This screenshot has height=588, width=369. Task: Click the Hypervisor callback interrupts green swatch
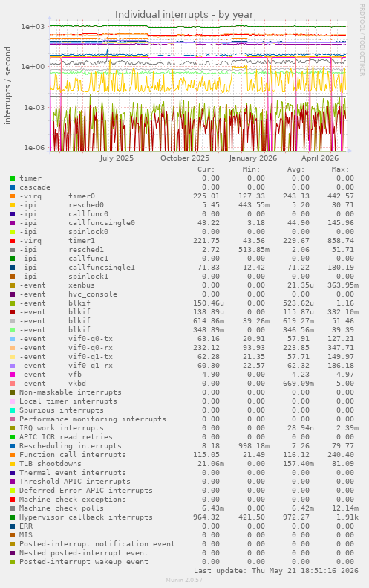13,518
